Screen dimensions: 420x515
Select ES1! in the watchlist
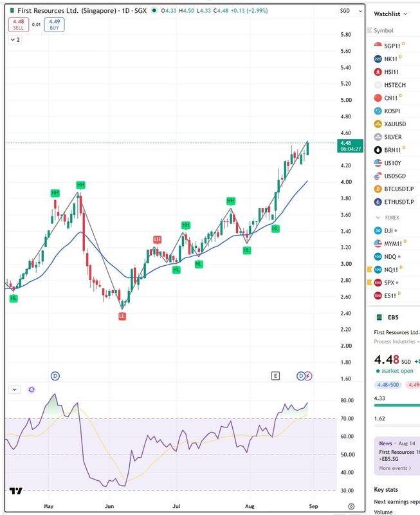pos(394,295)
